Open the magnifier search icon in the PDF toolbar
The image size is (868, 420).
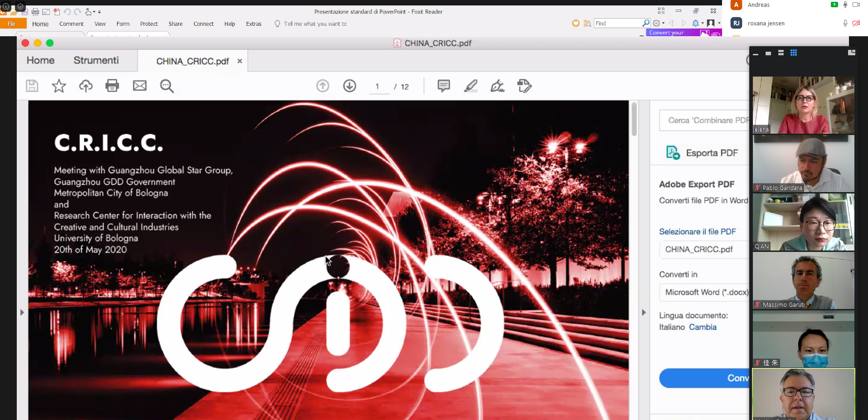(x=166, y=86)
